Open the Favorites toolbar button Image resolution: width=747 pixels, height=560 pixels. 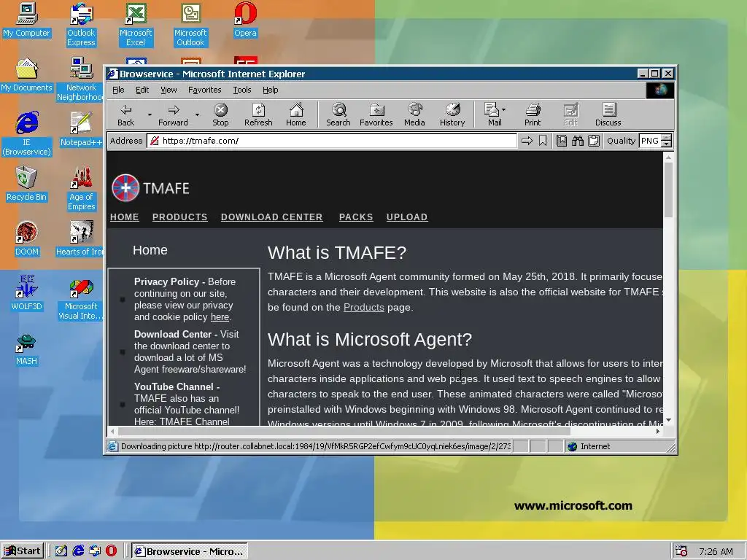376,114
